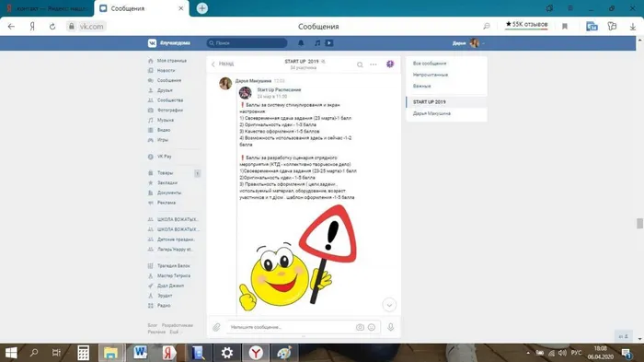The width and height of the screenshot is (644, 362).
Task: Open Мастер Тетриса game link
Action: (x=174, y=275)
